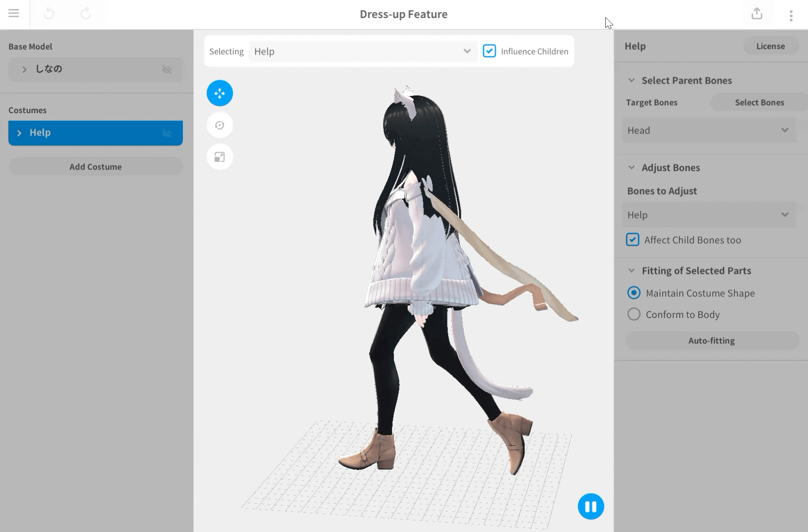The width and height of the screenshot is (808, 532).
Task: Click Add Costume button
Action: 96,166
